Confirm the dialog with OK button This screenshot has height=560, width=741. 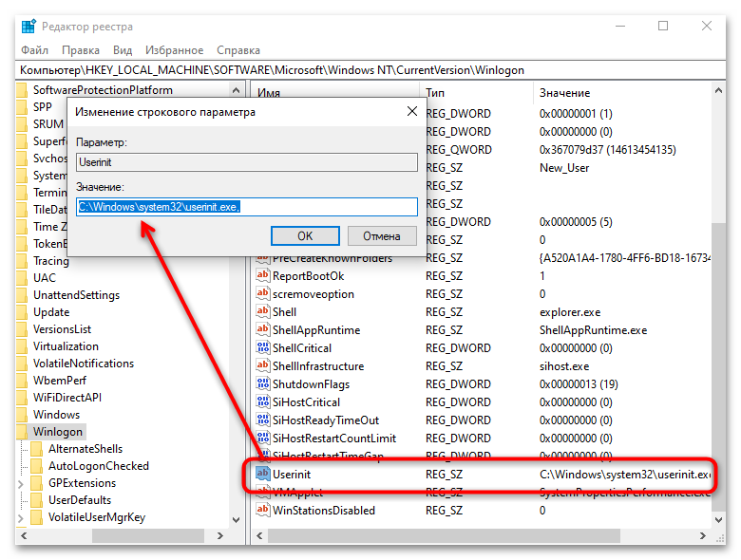pyautogui.click(x=305, y=235)
